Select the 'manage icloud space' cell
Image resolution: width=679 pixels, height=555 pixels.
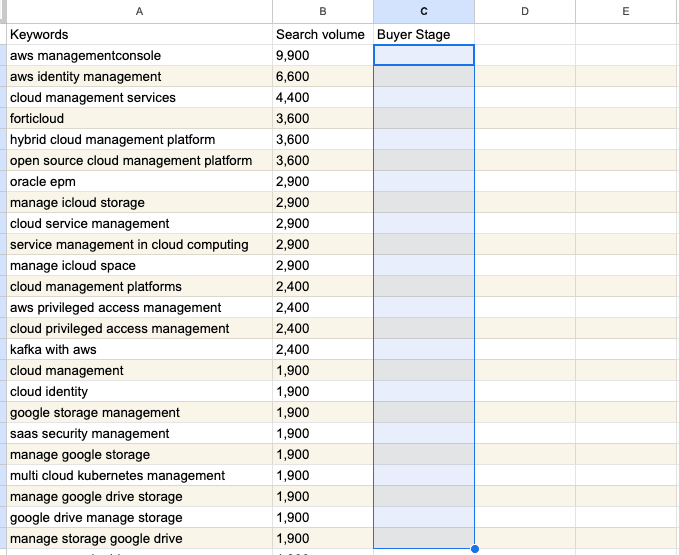coord(139,265)
